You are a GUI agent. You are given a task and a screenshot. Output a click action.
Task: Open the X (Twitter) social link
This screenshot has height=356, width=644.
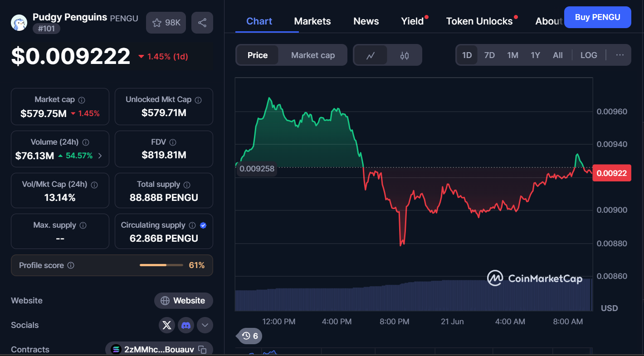click(167, 325)
